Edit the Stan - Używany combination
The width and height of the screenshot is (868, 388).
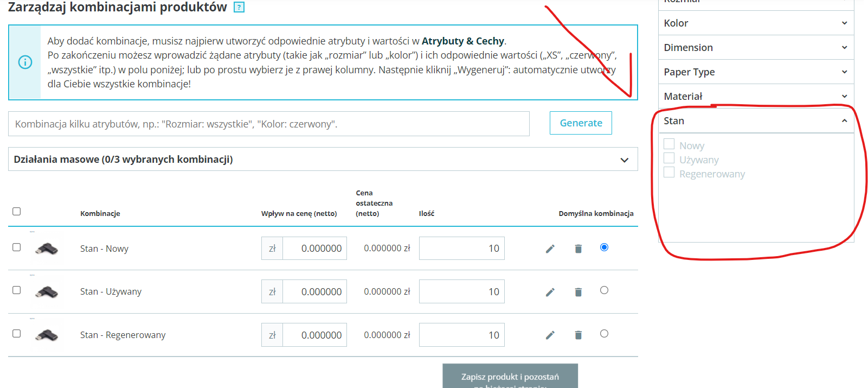550,292
